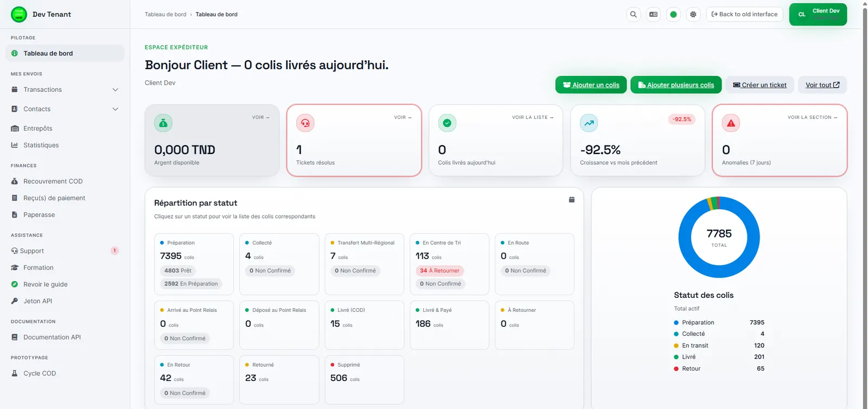
Task: Click the trend chart icon on Croissance card
Action: (589, 123)
